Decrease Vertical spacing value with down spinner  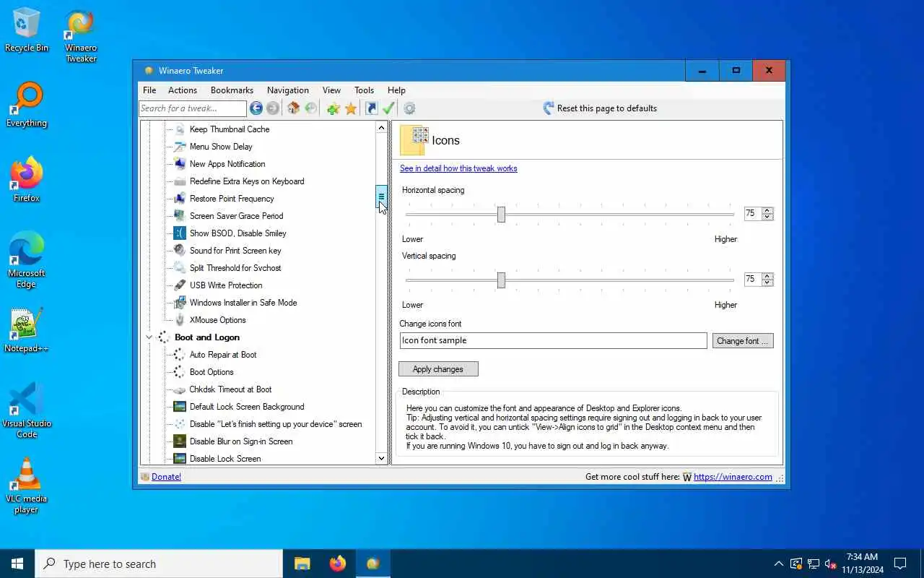(767, 283)
